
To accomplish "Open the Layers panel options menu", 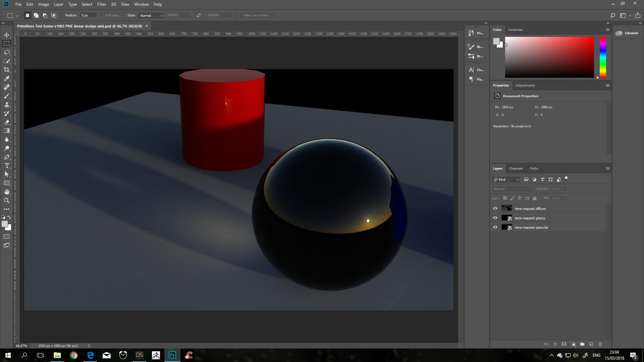I will (607, 169).
